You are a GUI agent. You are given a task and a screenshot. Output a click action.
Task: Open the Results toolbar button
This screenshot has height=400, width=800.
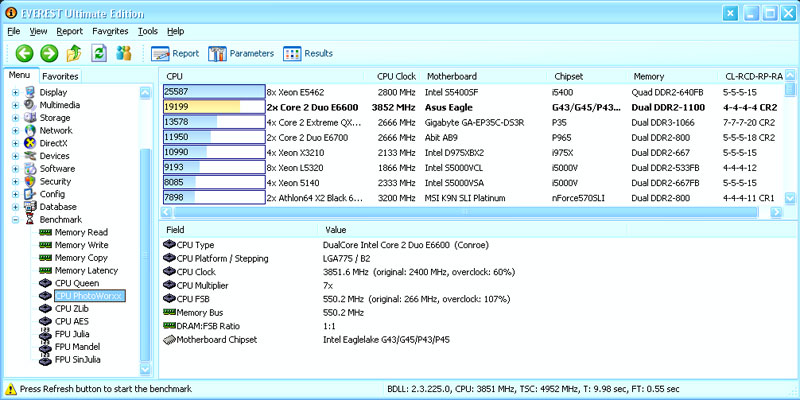point(308,54)
